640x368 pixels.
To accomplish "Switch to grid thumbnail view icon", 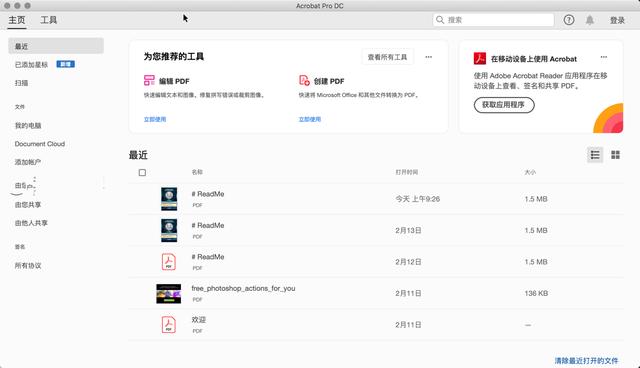I will (x=616, y=155).
